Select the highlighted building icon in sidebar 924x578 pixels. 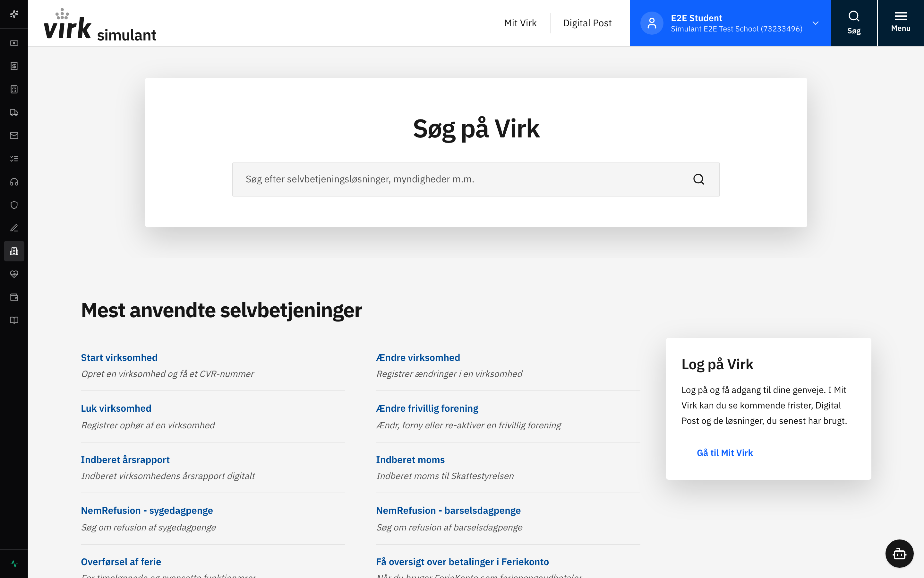14,251
